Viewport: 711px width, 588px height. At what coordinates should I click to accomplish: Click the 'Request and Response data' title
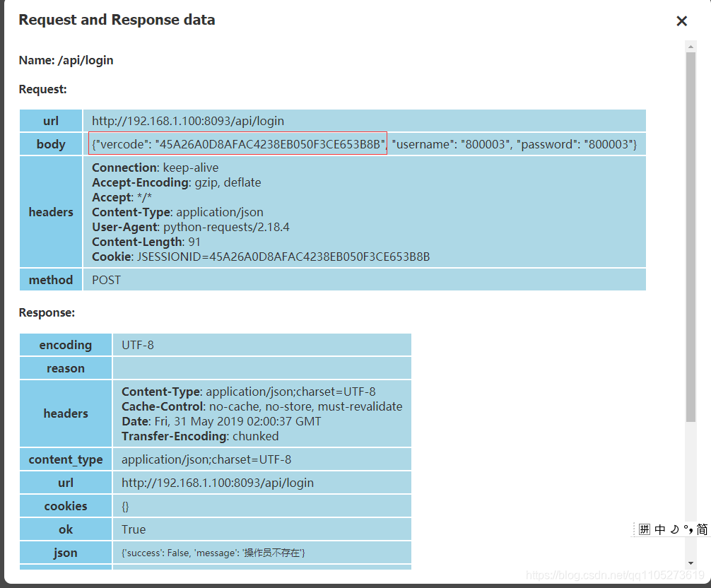(x=117, y=20)
